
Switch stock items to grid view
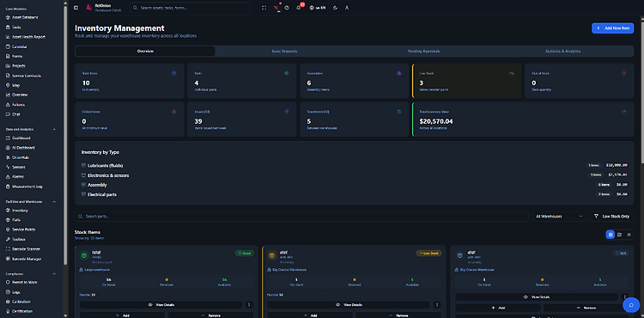pos(611,235)
